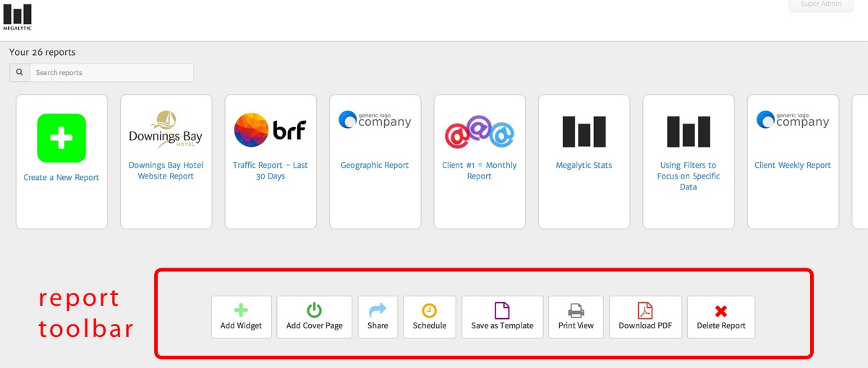Click the red PDF Download icon
This screenshot has height=368, width=868.
[x=645, y=310]
